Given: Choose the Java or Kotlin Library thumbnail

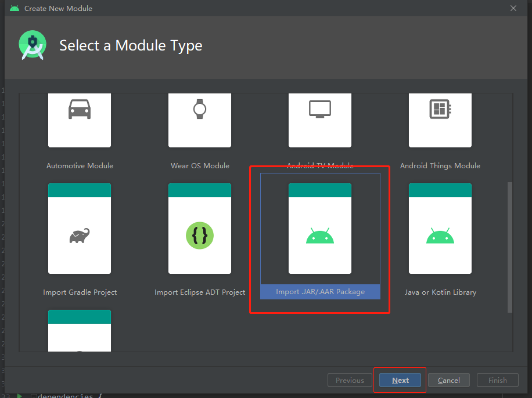Looking at the screenshot, I should [440, 229].
